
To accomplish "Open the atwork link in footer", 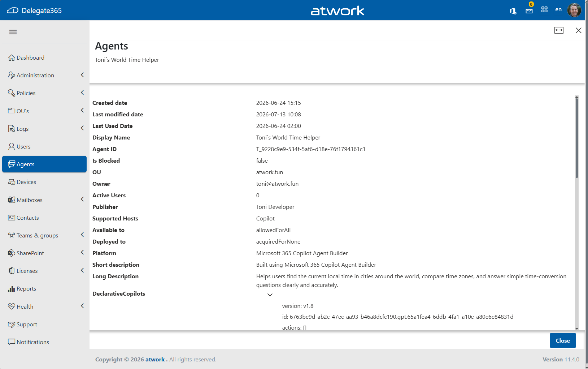I will 155,359.
